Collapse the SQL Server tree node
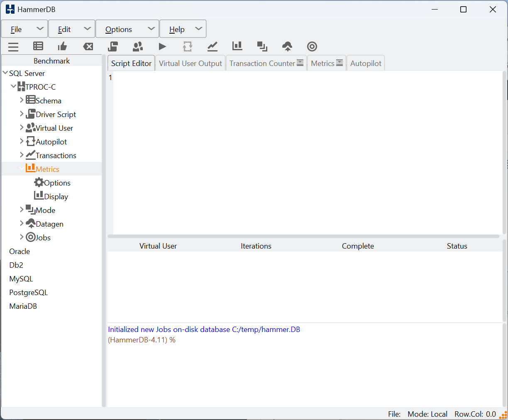 coord(5,73)
